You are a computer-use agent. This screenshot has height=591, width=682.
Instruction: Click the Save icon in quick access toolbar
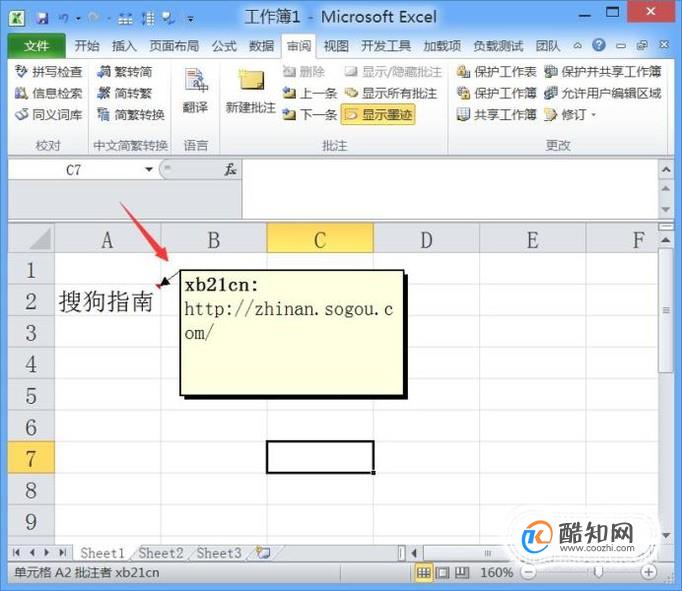[42, 18]
